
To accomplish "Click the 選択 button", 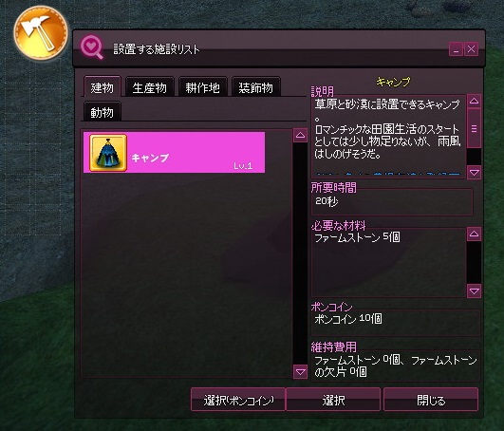I will click(333, 400).
